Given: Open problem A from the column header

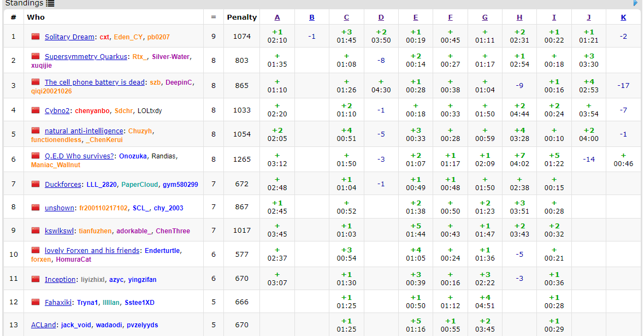Looking at the screenshot, I should 277,17.
